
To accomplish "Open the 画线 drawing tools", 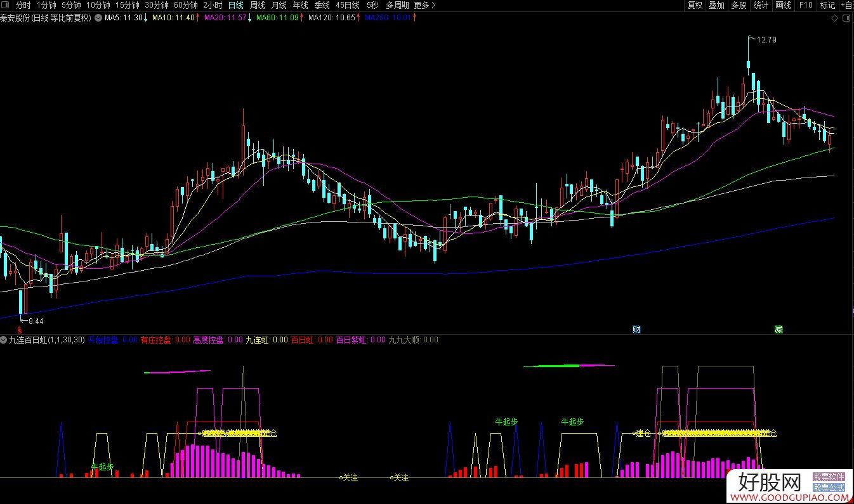I will click(x=784, y=5).
